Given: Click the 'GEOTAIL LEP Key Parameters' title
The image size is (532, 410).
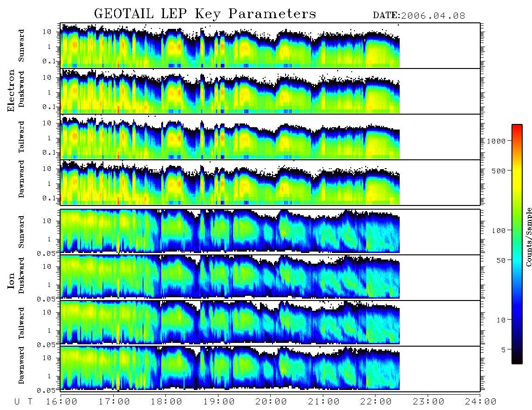Looking at the screenshot, I should 205,14.
